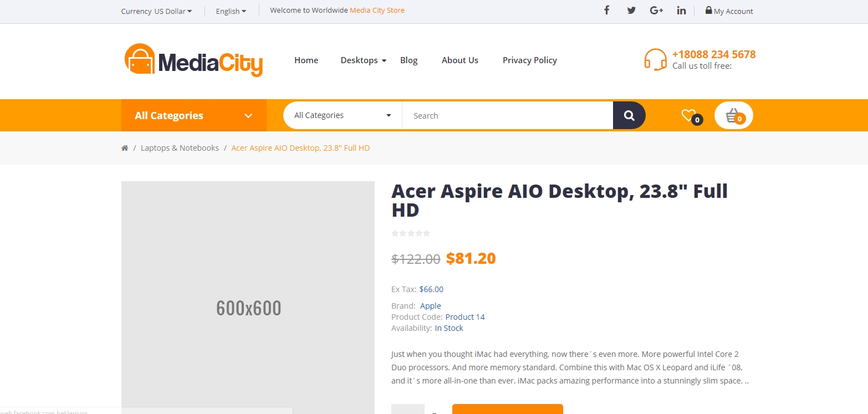Go to the Home menu item
The width and height of the screenshot is (868, 414).
[306, 60]
